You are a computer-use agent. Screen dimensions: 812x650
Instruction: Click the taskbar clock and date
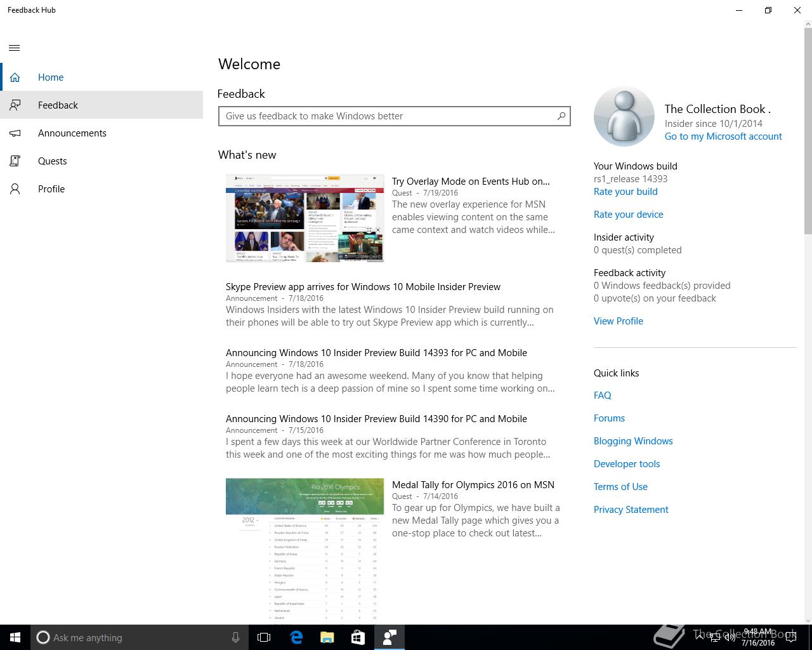758,637
